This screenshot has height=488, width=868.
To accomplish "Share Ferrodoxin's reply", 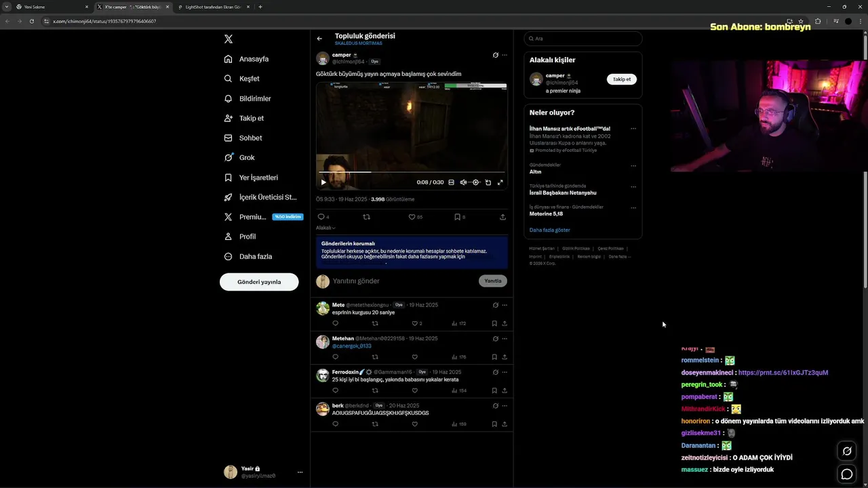I will (x=505, y=390).
